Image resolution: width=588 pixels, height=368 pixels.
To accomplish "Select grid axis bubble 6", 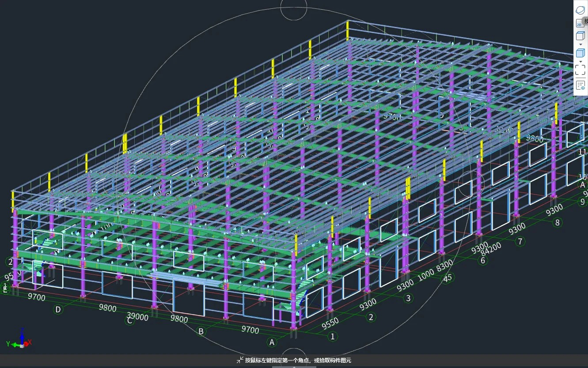I will tap(483, 260).
